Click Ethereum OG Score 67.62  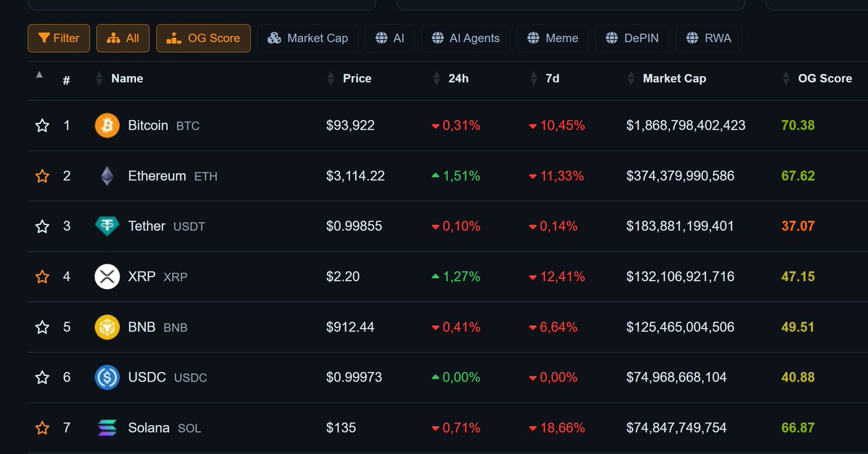point(798,176)
